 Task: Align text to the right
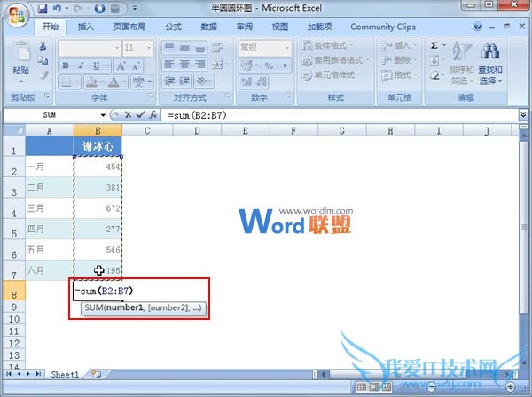click(x=199, y=65)
